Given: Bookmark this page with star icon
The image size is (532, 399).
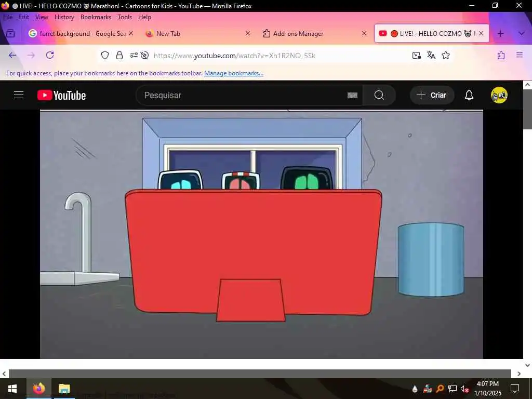Looking at the screenshot, I should 446,55.
